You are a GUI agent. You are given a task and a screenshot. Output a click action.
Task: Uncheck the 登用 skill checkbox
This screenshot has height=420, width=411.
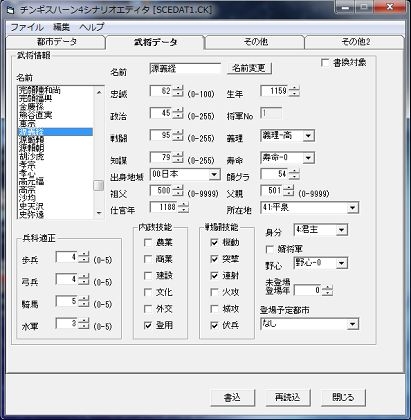coord(148,325)
